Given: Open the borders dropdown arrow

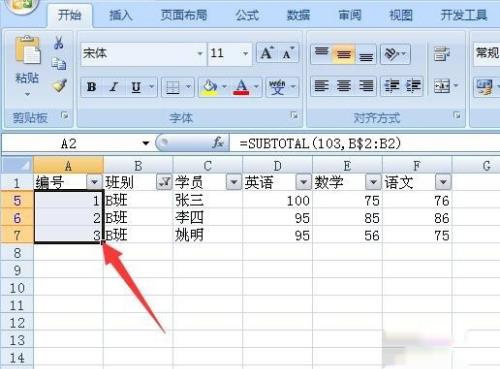Looking at the screenshot, I should click(x=188, y=87).
